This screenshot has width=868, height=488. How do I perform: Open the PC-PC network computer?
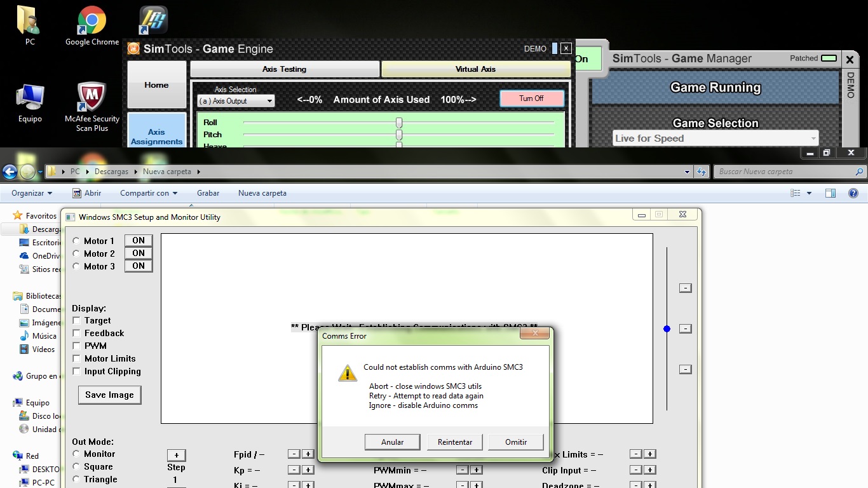tap(37, 482)
